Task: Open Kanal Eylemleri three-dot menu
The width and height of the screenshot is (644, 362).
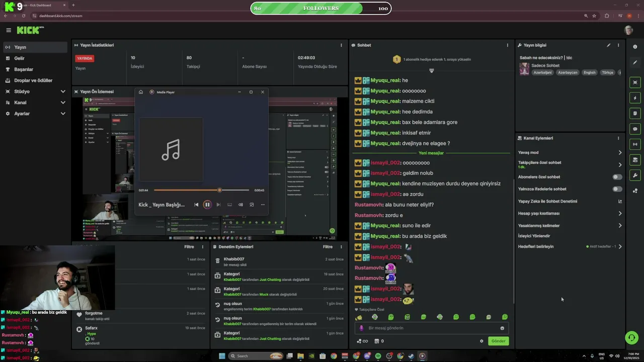Action: pos(618,138)
